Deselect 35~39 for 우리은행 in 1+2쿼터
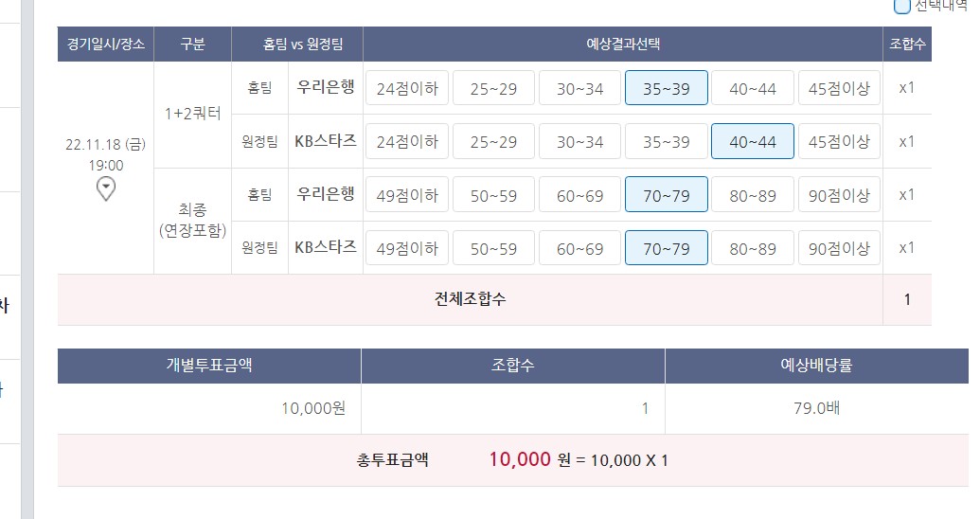Viewport: 980px width, 519px height. pyautogui.click(x=666, y=88)
